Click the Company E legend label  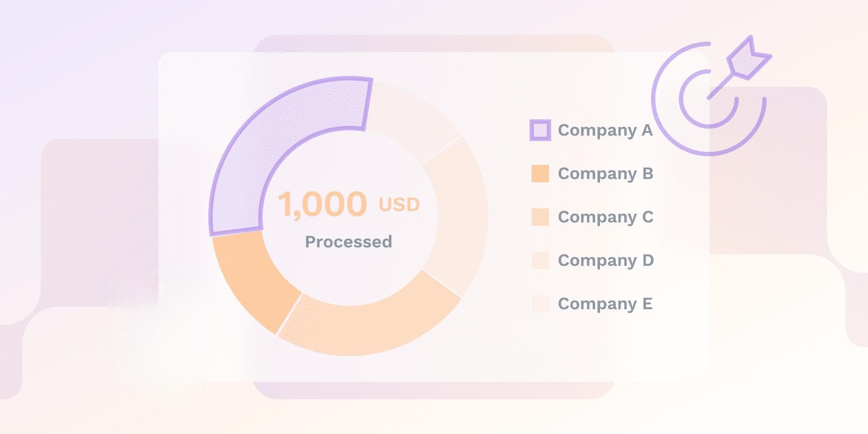tap(605, 304)
